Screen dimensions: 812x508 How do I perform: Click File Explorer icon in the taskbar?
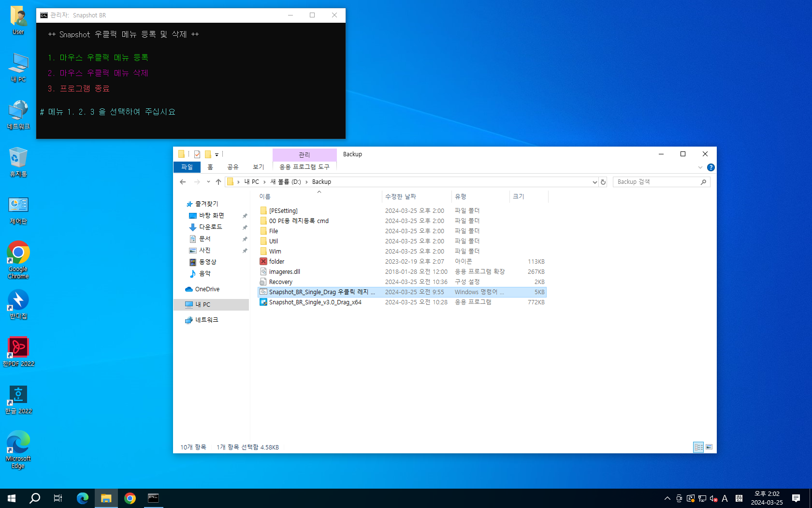pos(106,498)
